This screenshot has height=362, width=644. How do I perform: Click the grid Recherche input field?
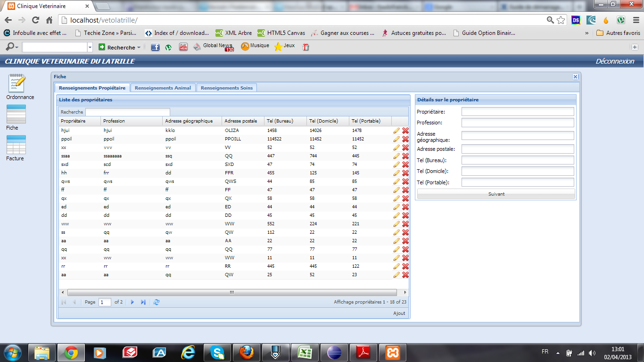pos(128,112)
